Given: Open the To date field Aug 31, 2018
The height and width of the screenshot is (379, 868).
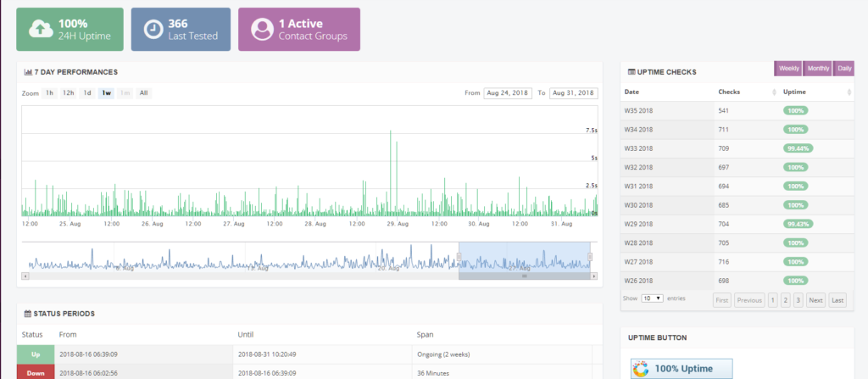Looking at the screenshot, I should (574, 93).
